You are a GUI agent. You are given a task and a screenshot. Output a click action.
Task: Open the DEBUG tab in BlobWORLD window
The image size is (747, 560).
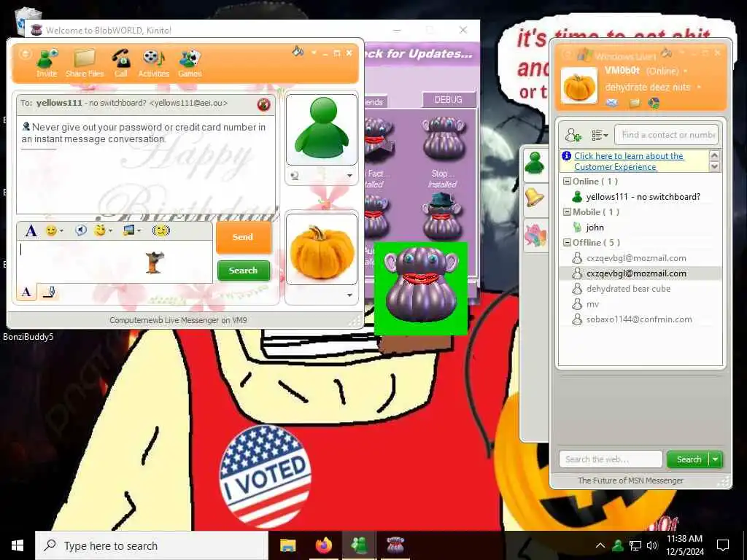point(449,99)
